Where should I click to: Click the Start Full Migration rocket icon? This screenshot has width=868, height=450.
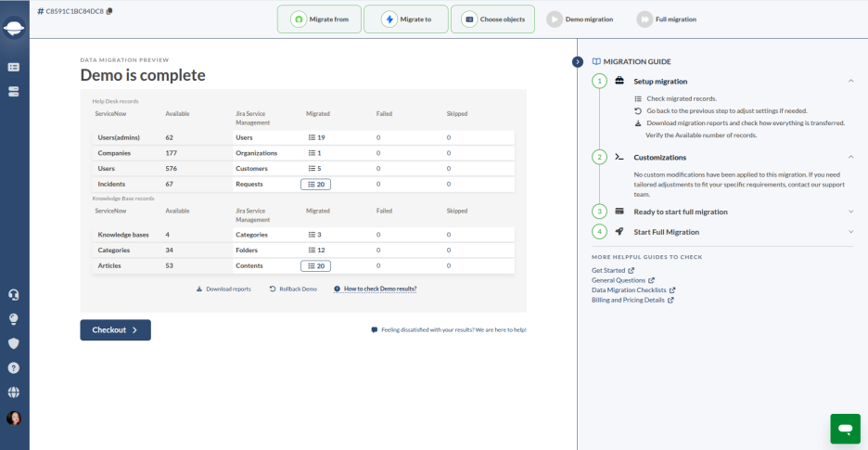pos(619,232)
